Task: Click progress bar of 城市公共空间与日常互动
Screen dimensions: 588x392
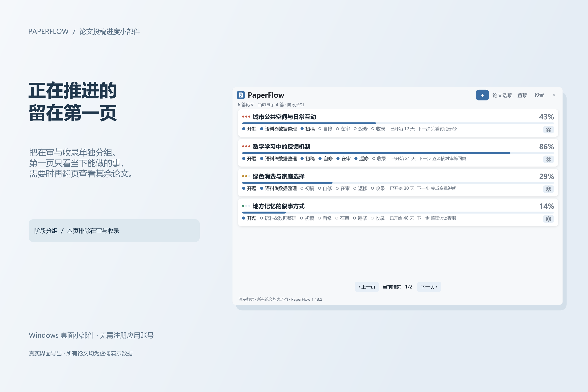Action: click(x=398, y=123)
